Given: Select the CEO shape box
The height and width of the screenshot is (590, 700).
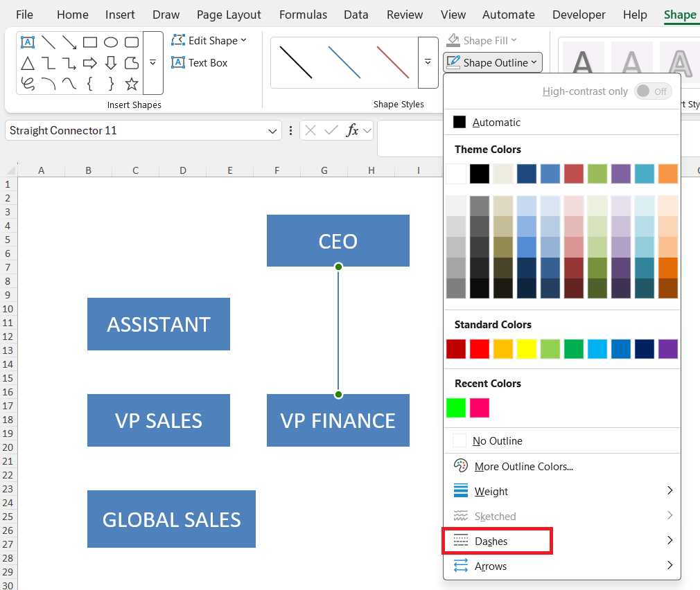Looking at the screenshot, I should 338,241.
